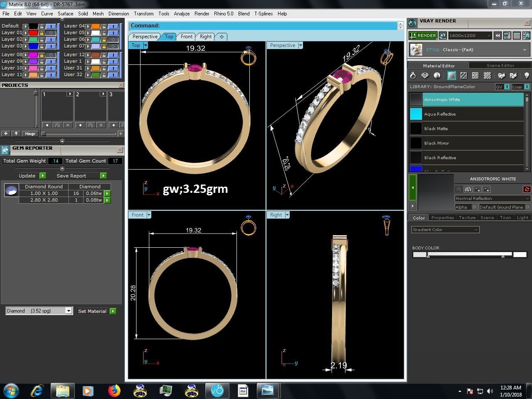Switch to the Material Editor tab

pos(438,65)
